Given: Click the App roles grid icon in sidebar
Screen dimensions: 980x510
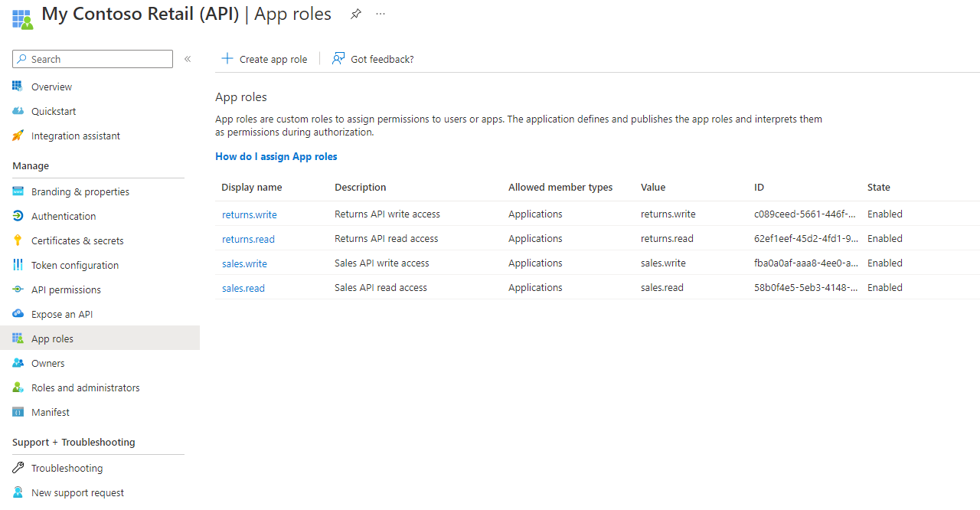Looking at the screenshot, I should click(18, 338).
